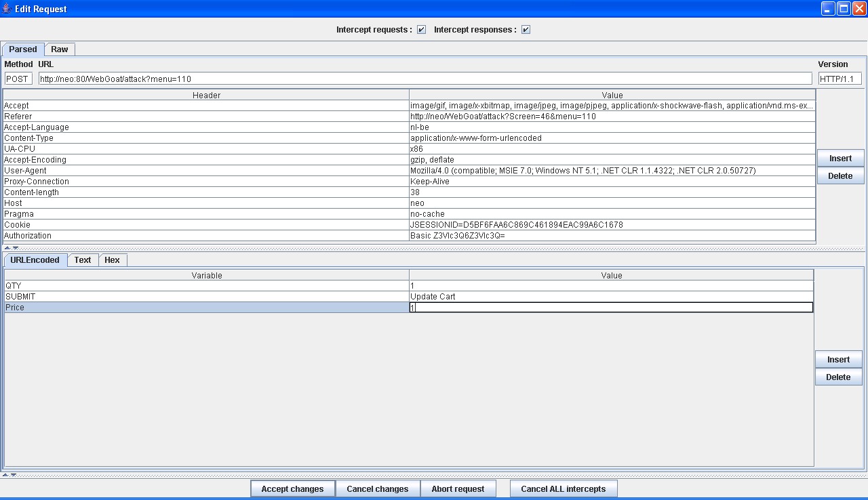
Task: Click the URL input field
Action: click(425, 79)
